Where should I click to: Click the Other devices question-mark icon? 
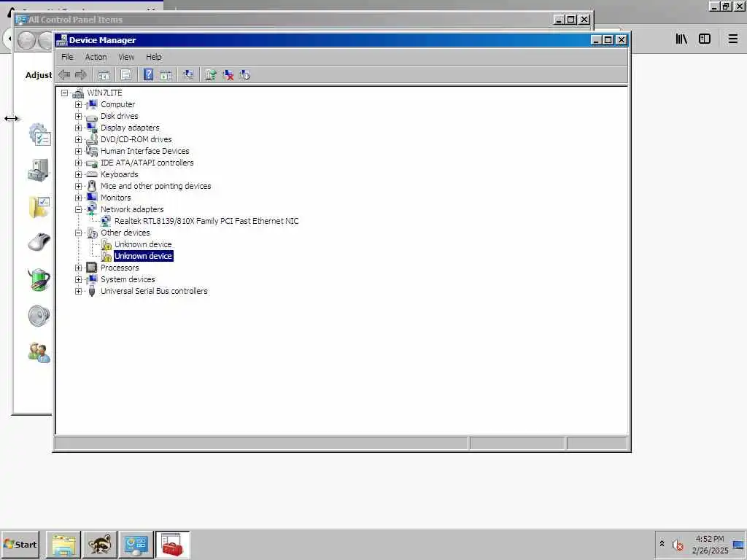coord(92,233)
